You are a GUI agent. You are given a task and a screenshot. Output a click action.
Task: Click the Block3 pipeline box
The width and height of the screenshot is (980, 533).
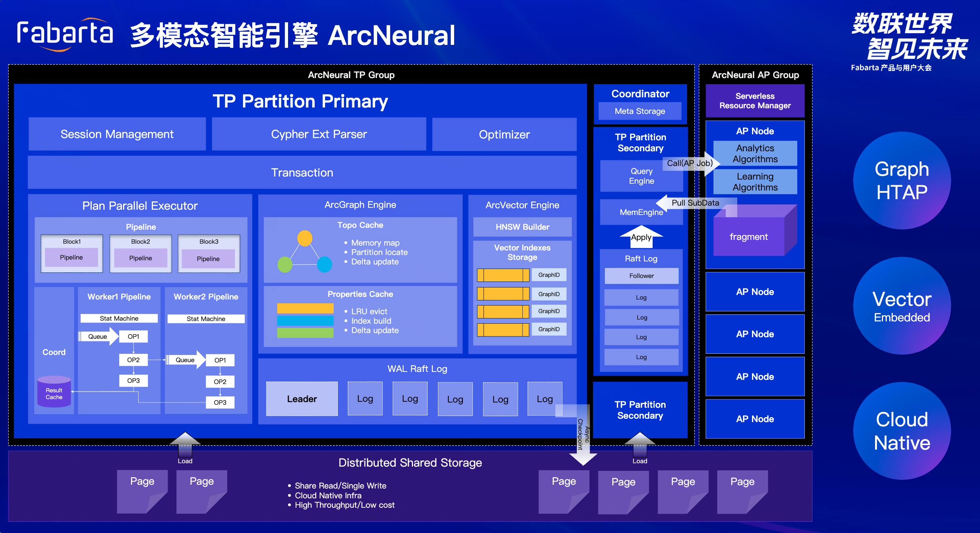209,253
